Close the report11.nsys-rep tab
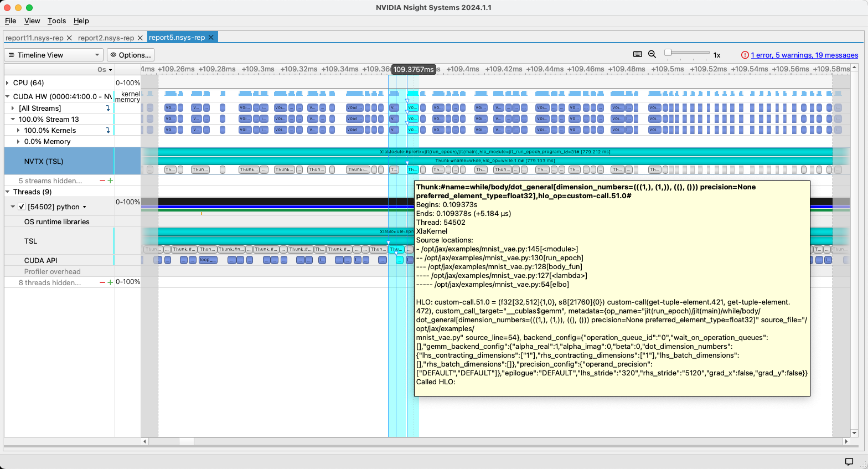868x469 pixels. pyautogui.click(x=69, y=38)
